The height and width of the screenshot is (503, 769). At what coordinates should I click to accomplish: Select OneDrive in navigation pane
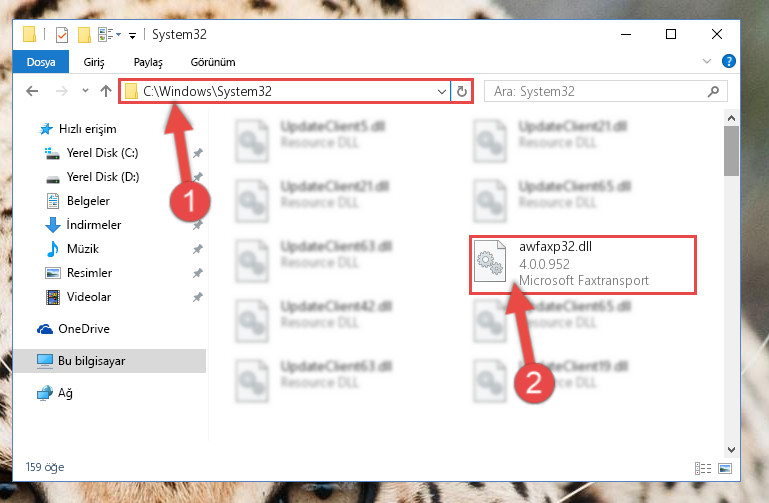click(x=83, y=328)
